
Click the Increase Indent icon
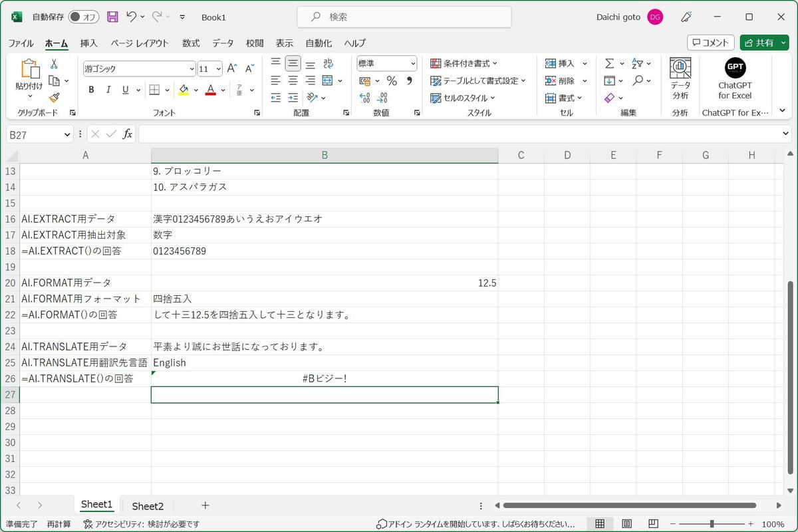293,98
